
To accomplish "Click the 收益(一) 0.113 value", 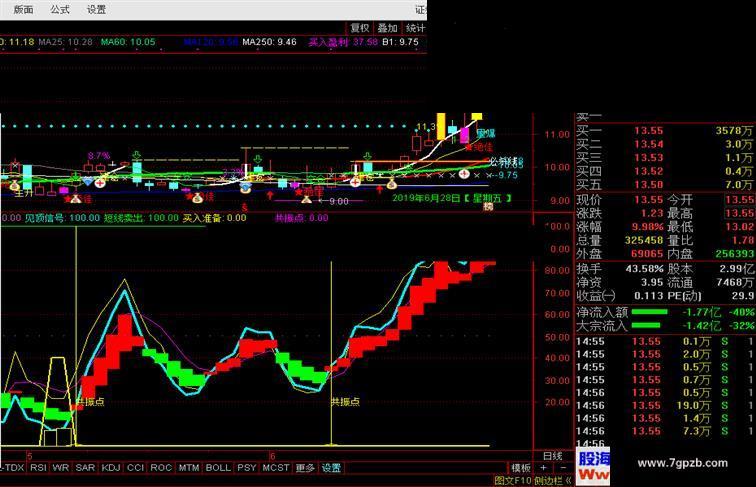I will tap(649, 296).
